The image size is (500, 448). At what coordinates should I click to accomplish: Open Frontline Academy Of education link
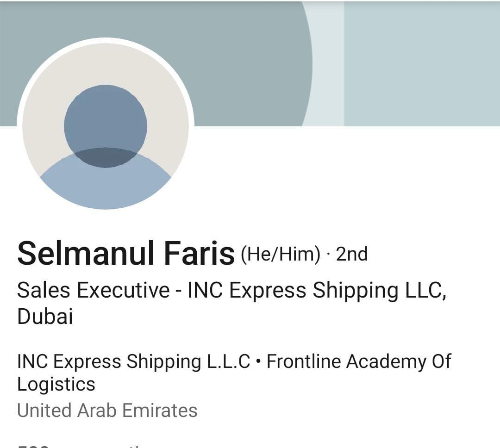[x=359, y=361]
